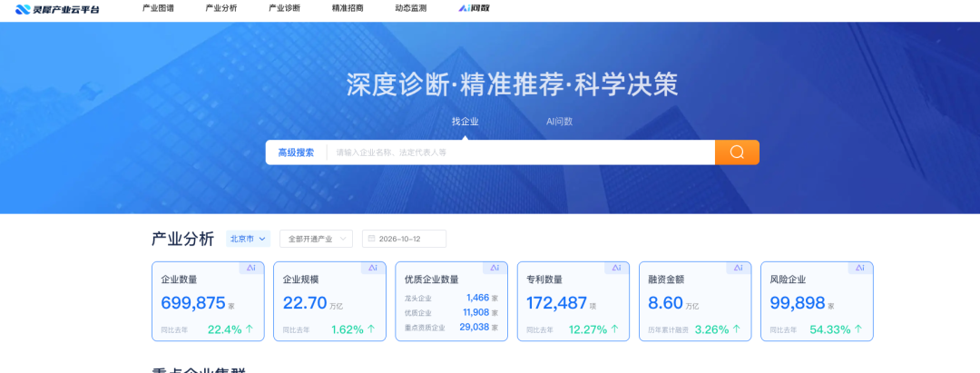Image resolution: width=980 pixels, height=373 pixels.
Task: Click the 龙头企业 1,466 row
Action: (451, 298)
